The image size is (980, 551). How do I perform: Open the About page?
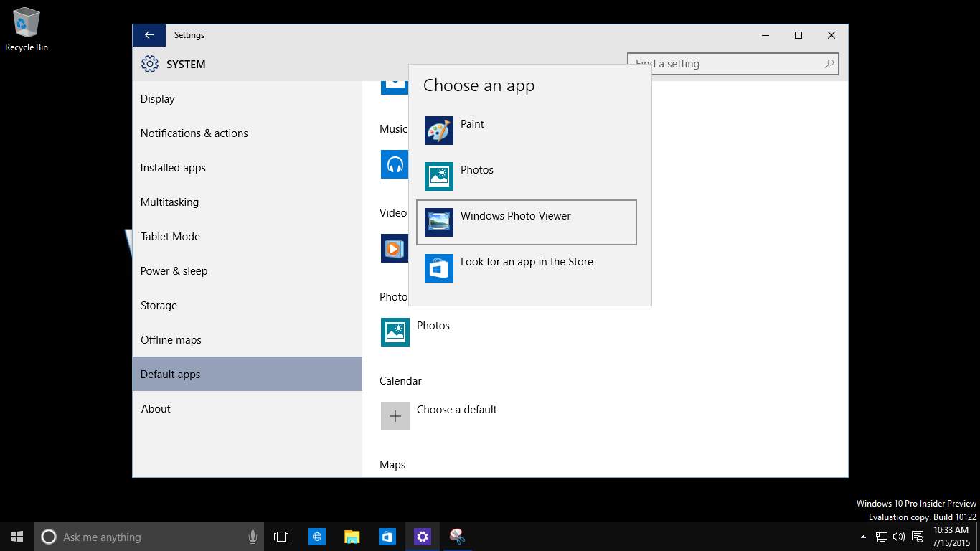coord(248,409)
